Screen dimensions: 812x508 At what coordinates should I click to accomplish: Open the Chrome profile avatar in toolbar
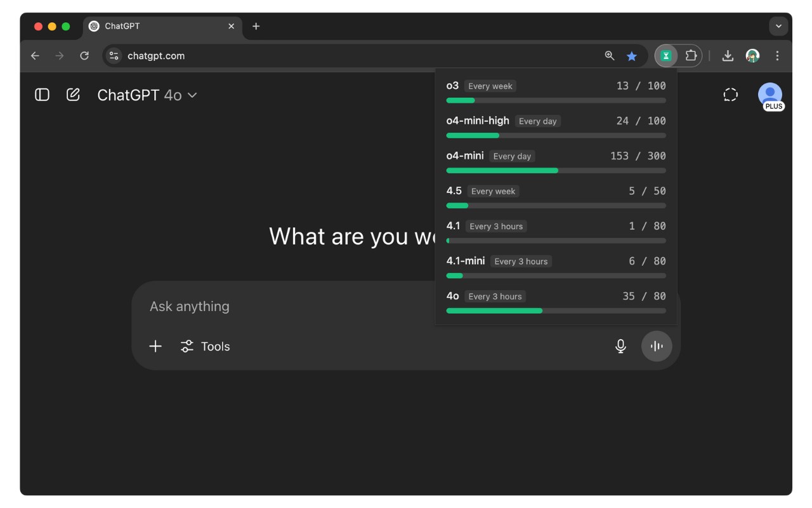(752, 56)
